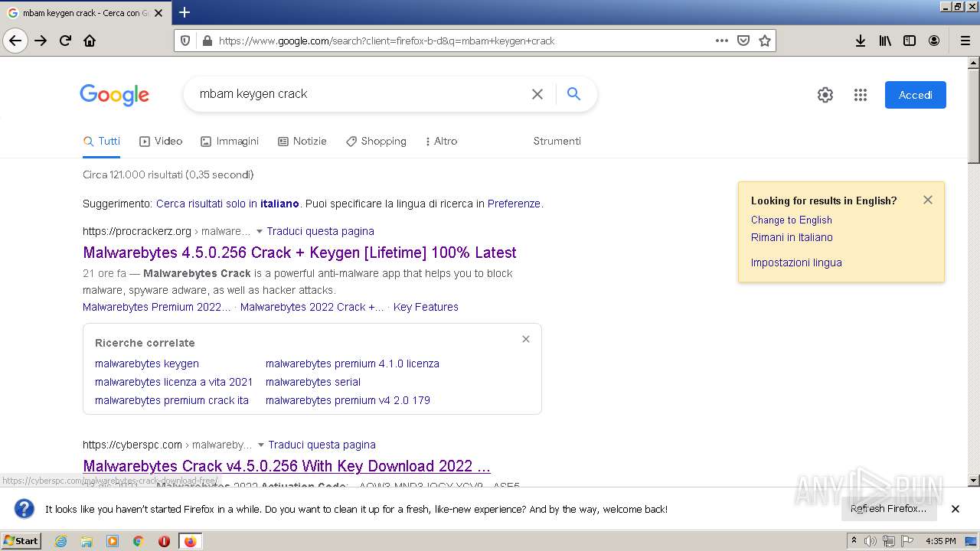Open Firefox downloads panel
The width and height of the screenshot is (980, 551).
[861, 41]
